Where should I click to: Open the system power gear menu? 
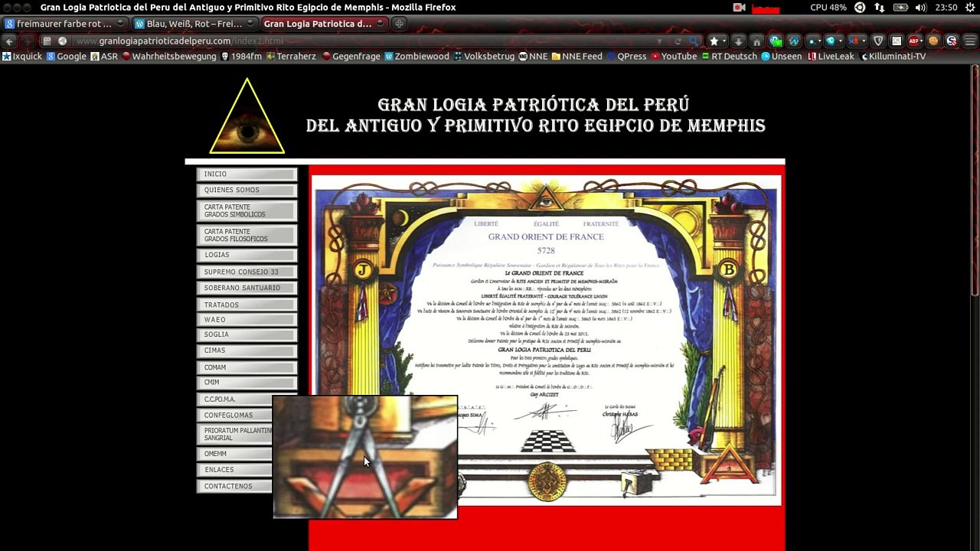click(970, 8)
